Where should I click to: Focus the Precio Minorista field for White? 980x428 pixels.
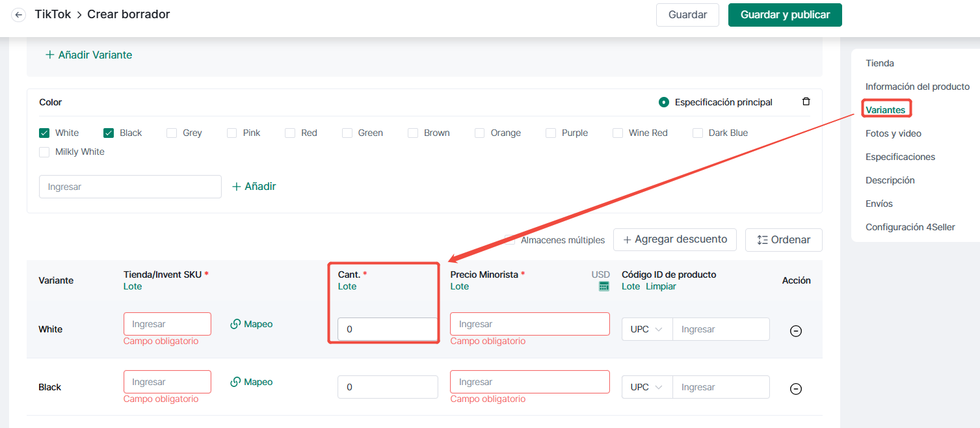click(530, 324)
